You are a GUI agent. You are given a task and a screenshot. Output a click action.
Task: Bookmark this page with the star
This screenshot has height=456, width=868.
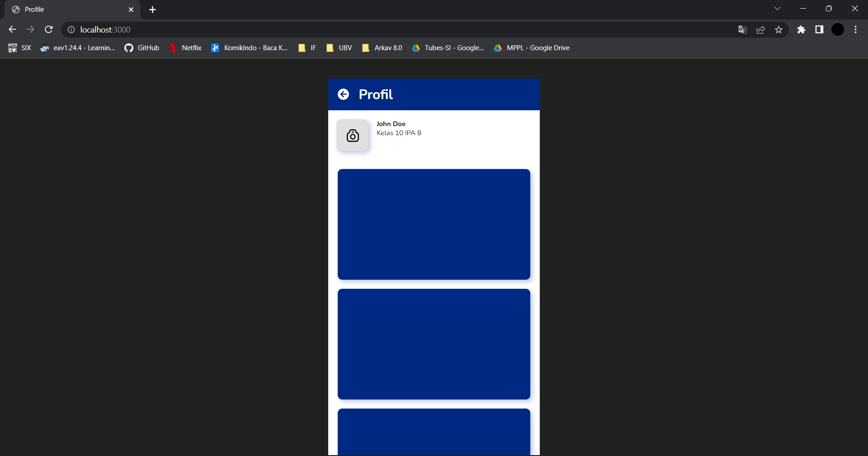click(778, 30)
